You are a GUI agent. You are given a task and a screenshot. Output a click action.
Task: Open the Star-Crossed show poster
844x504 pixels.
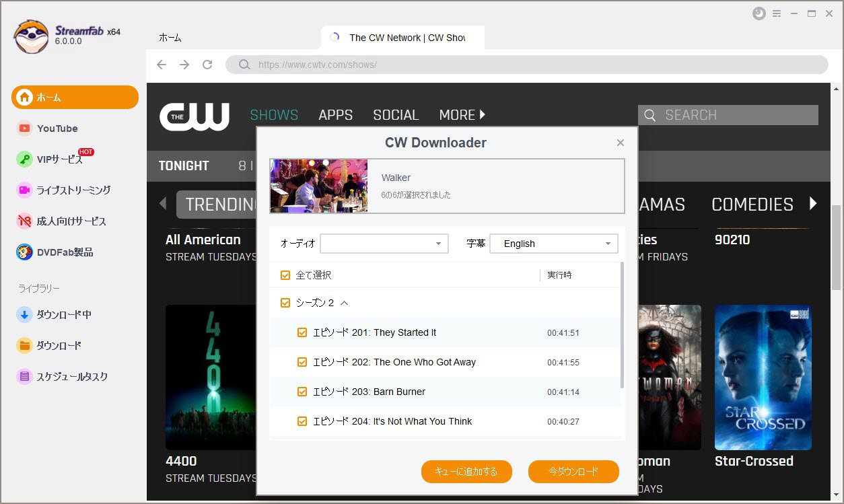(x=763, y=377)
